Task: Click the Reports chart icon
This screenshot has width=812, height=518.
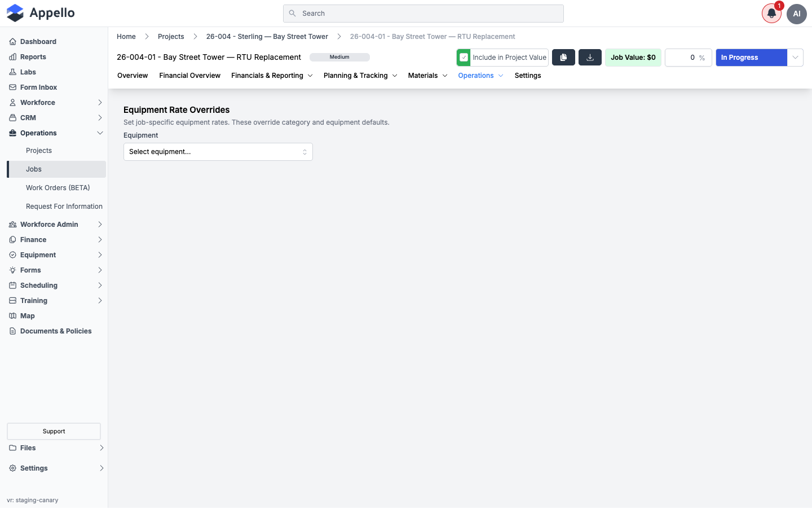Action: tap(12, 57)
